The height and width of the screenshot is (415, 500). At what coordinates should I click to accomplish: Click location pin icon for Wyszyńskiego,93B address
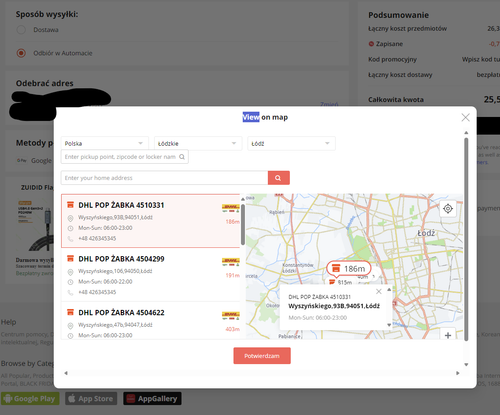coord(70,218)
